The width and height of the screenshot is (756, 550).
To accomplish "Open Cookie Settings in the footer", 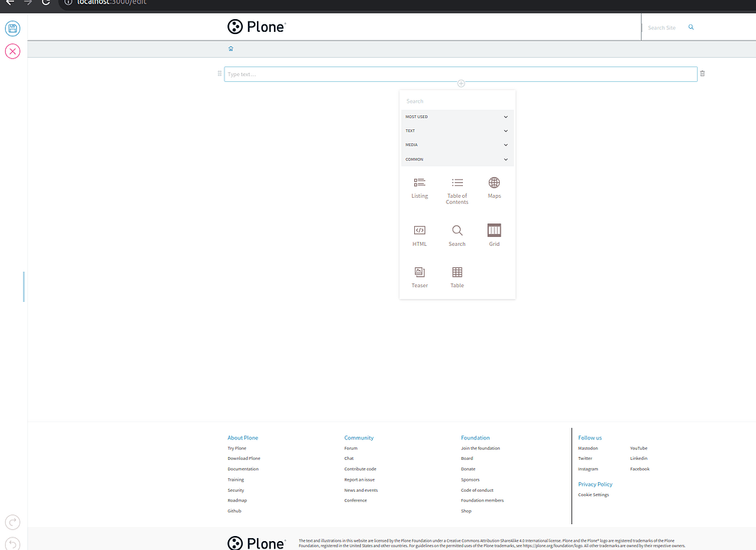I will pyautogui.click(x=594, y=495).
